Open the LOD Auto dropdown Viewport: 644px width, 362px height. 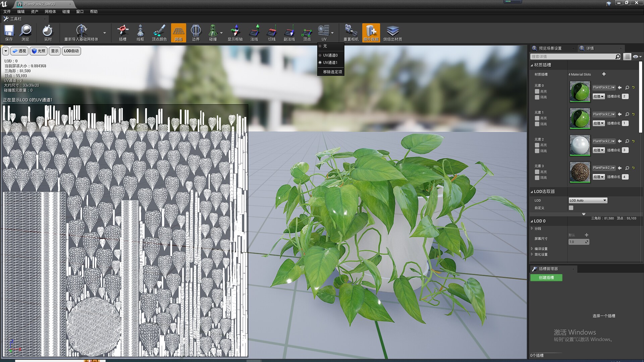588,200
